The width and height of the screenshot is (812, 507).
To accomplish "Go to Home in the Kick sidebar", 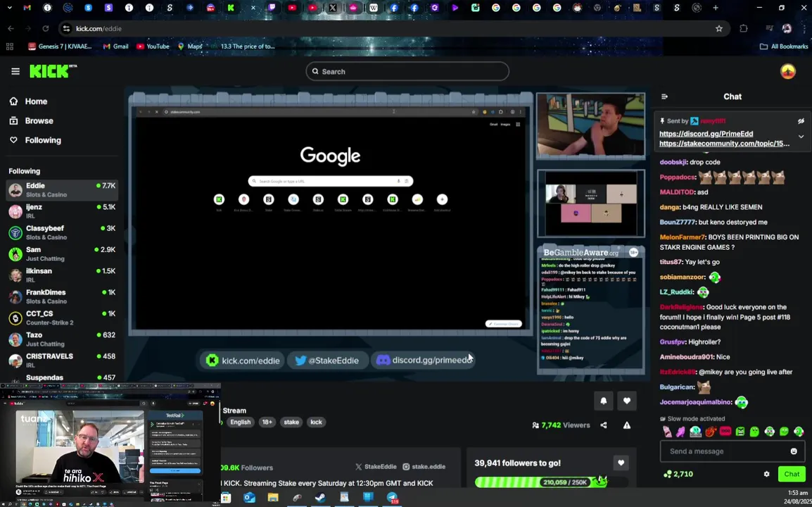I will [28, 101].
